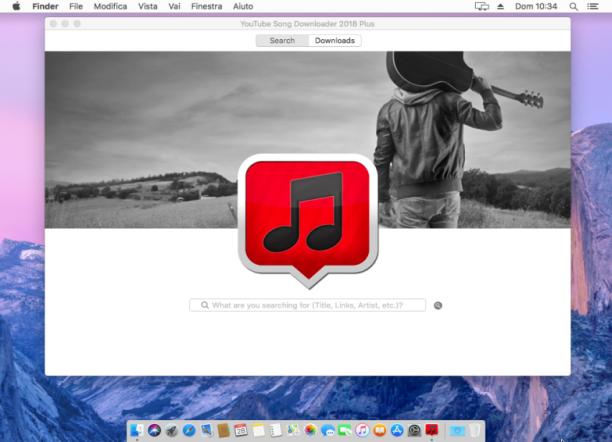Image resolution: width=612 pixels, height=442 pixels.
Task: Open the Vista menu
Action: pyautogui.click(x=148, y=6)
